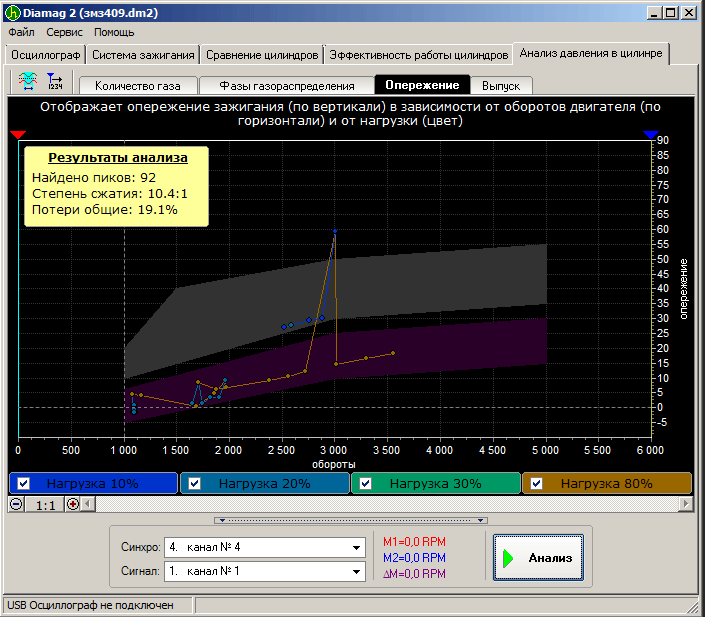This screenshot has height=617, width=705.
Task: Switch to the Осциллограф tab
Action: [x=45, y=55]
